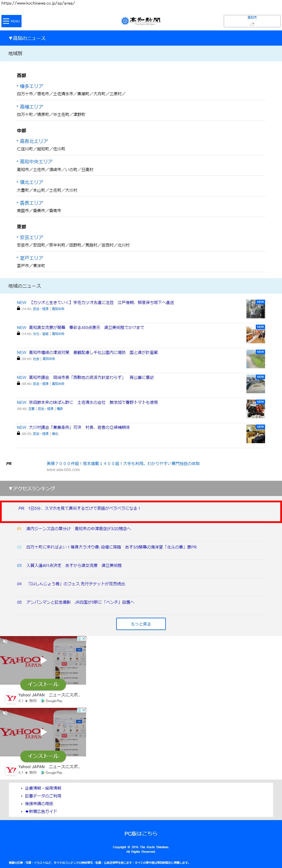
Task: Click the もっと見る button
Action: 141,624
